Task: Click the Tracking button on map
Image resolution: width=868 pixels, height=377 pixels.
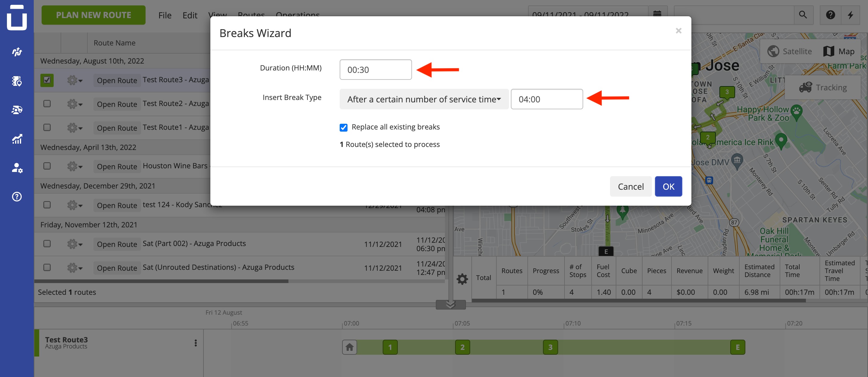Action: (822, 87)
